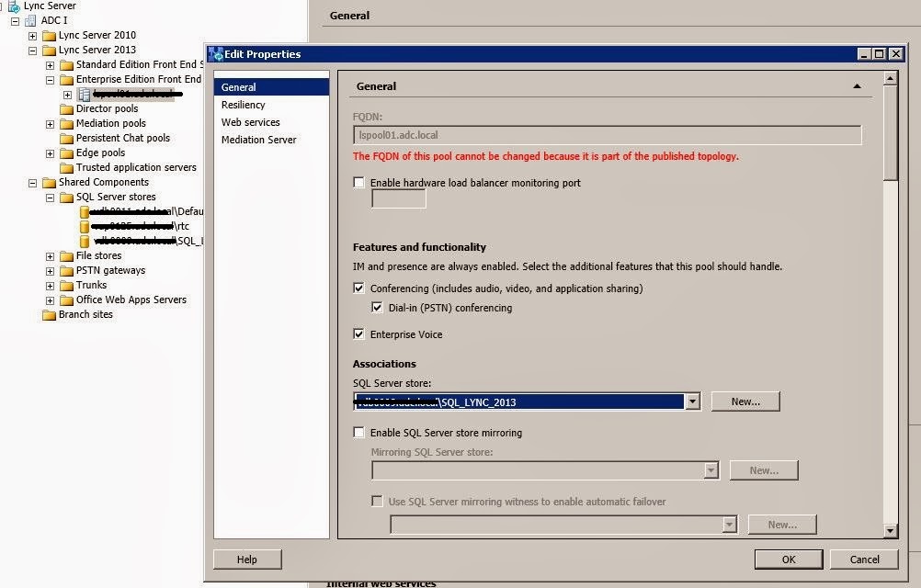This screenshot has width=921, height=588.
Task: Click the database icon ending in \rtc
Action: click(85, 227)
